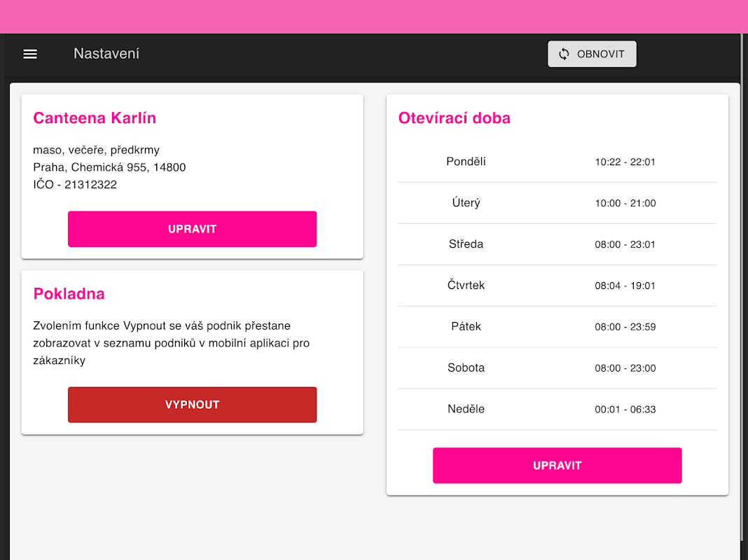Viewport: 748px width, 560px height.
Task: Click the address line Praha, Chemická 955
Action: coord(109,167)
